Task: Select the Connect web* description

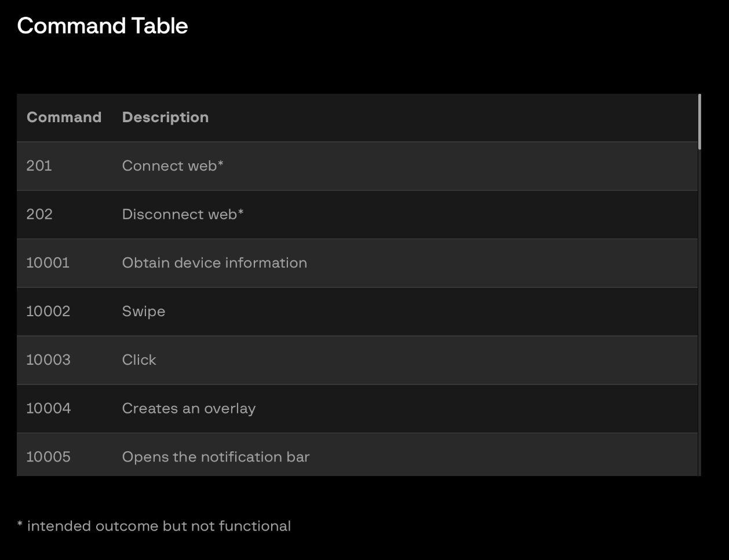Action: 173,166
